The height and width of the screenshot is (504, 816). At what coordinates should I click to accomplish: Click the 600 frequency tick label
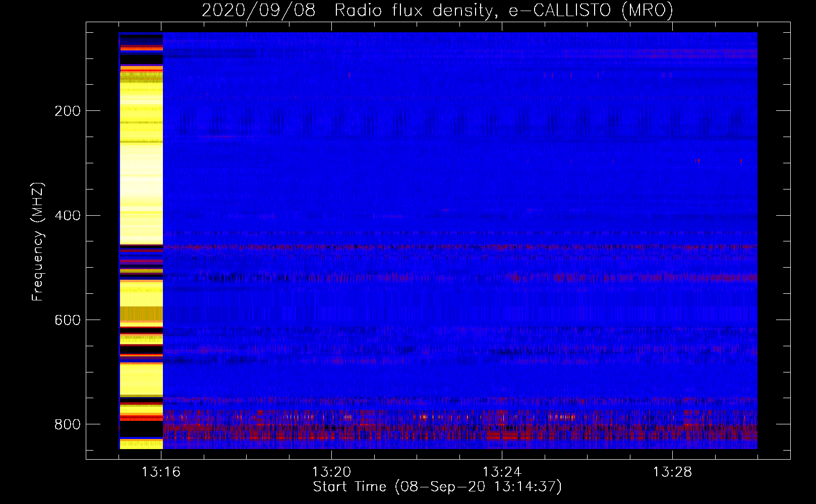pos(68,321)
